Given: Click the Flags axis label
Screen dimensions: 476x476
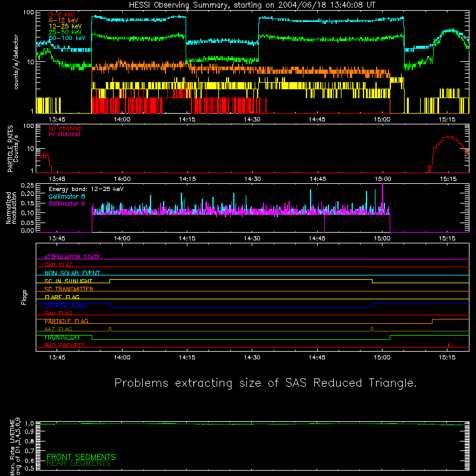Looking at the screenshot, I should (24, 297).
